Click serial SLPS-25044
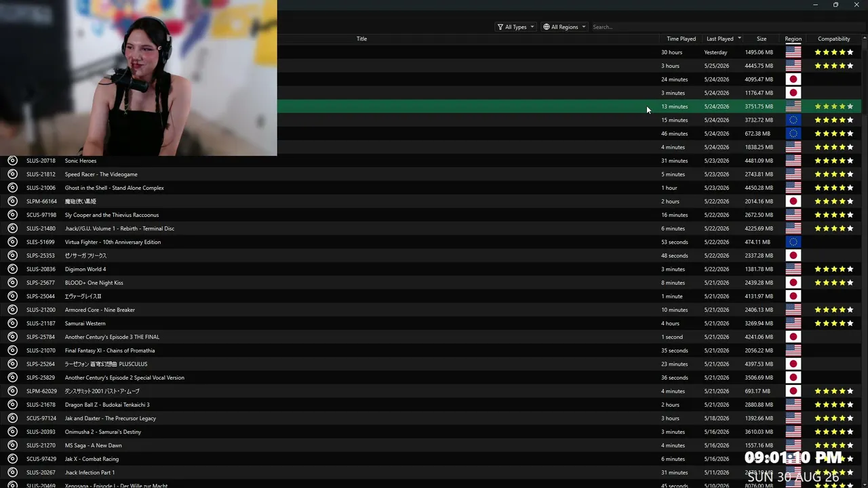 pos(41,296)
